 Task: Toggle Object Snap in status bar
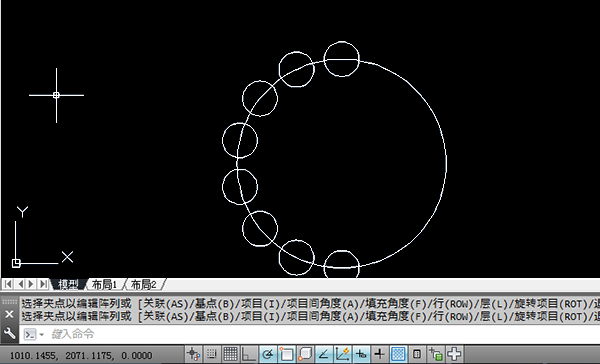(286, 354)
